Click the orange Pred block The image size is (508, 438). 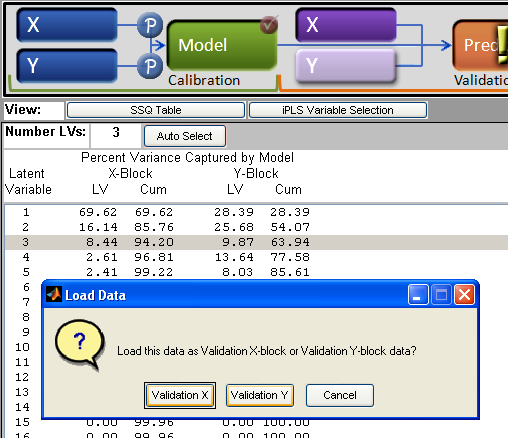[x=480, y=45]
